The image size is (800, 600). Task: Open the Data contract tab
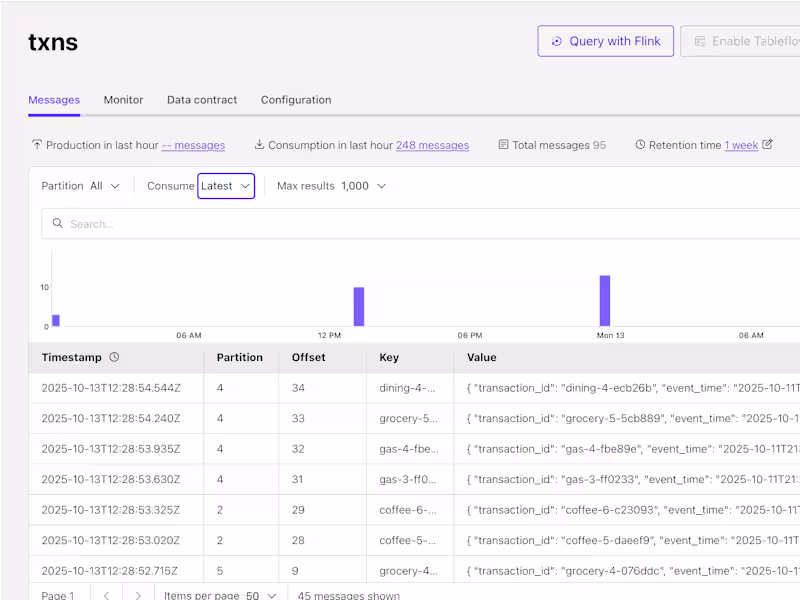click(202, 100)
